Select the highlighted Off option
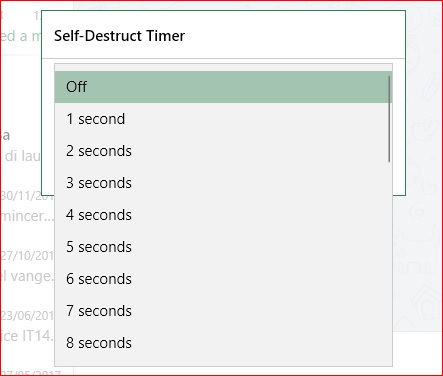Screen dimensions: 443x376 [223, 87]
